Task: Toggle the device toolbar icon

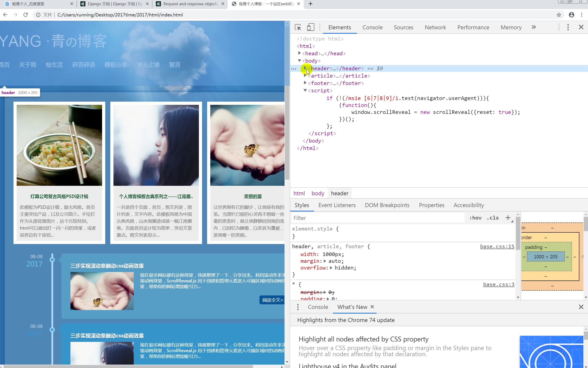Action: tap(310, 27)
